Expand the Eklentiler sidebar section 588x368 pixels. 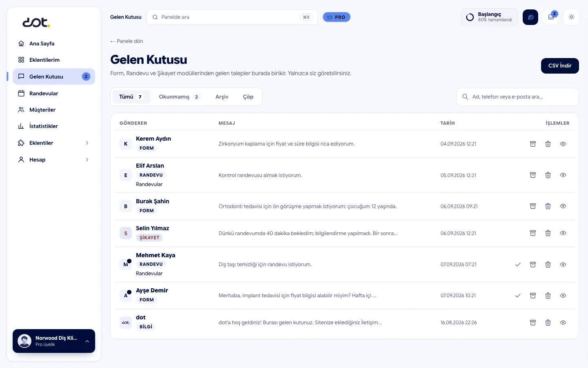(x=54, y=143)
